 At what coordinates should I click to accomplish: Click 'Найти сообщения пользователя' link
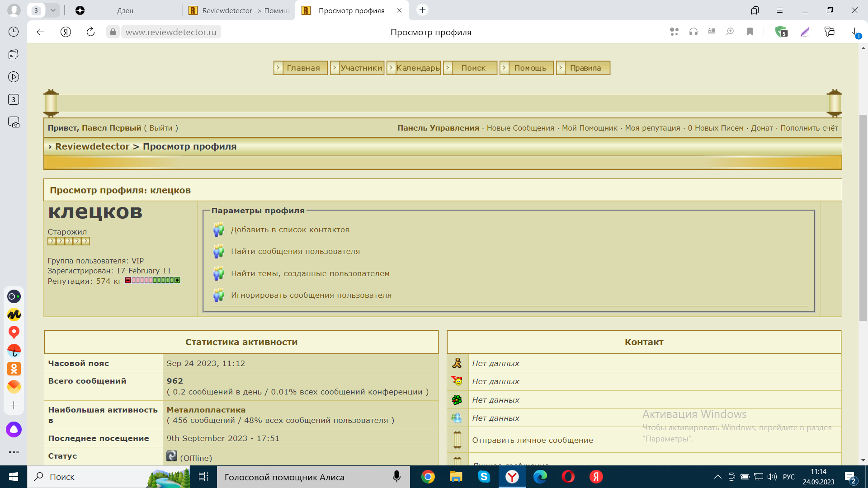pyautogui.click(x=295, y=251)
